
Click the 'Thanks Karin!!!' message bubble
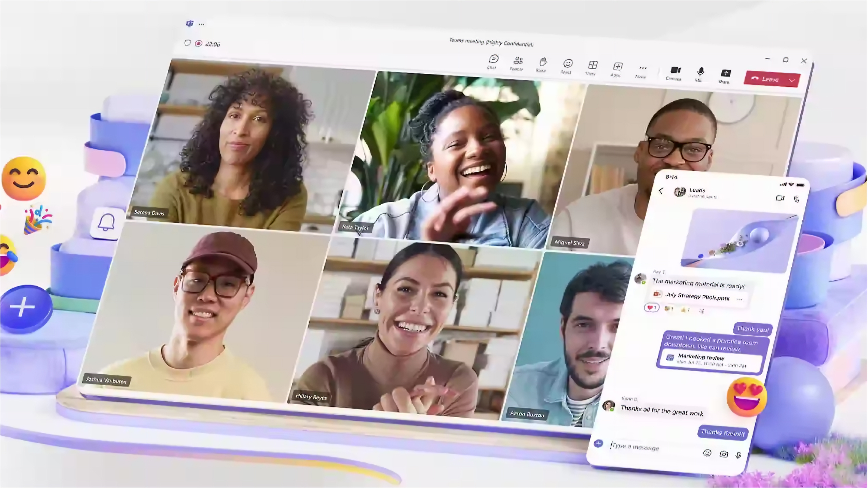click(722, 433)
